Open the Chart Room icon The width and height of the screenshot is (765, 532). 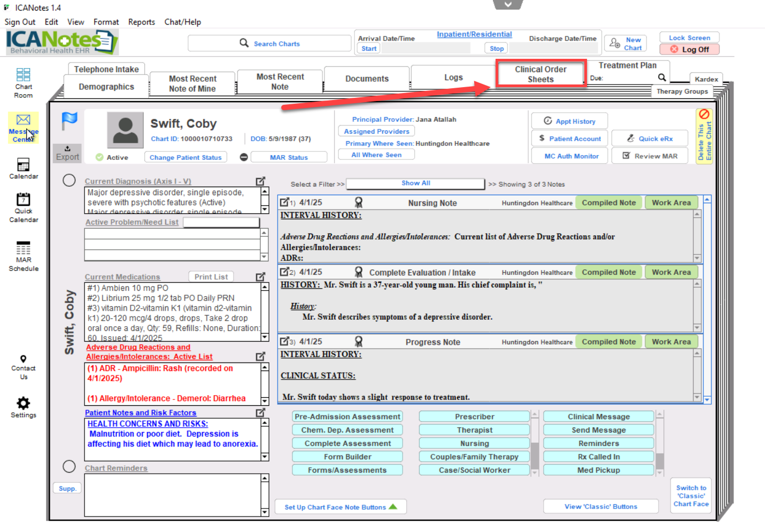coord(23,75)
